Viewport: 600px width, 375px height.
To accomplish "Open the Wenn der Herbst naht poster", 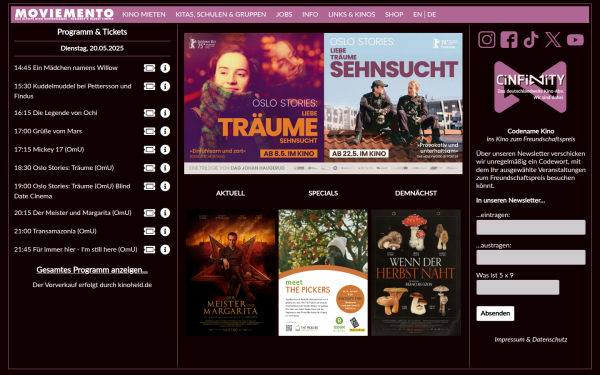I will [x=416, y=273].
